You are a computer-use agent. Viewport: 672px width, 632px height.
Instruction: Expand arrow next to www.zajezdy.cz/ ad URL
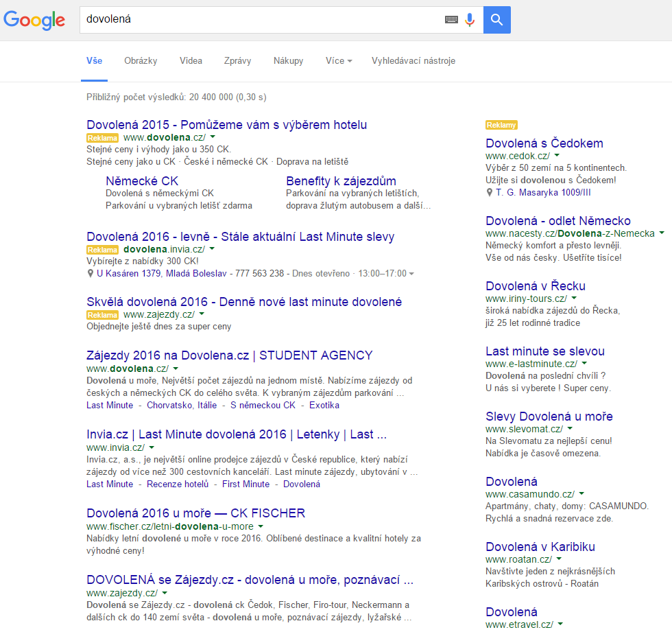tap(202, 314)
